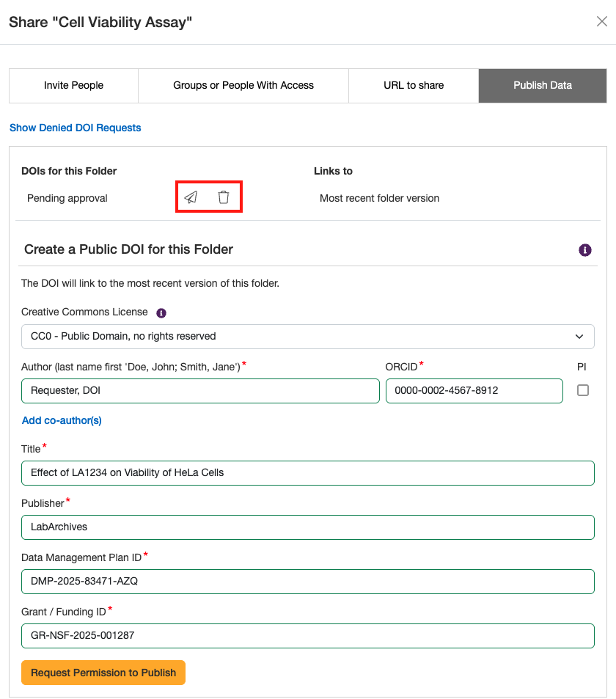The height and width of the screenshot is (699, 616).
Task: Add co-author(s) to the DOI
Action: pos(61,420)
